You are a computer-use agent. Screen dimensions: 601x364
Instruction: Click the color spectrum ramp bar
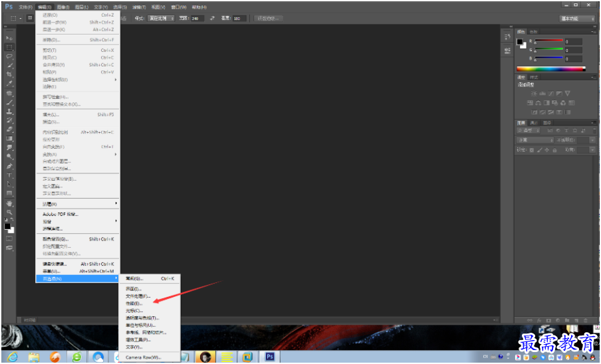coord(551,69)
